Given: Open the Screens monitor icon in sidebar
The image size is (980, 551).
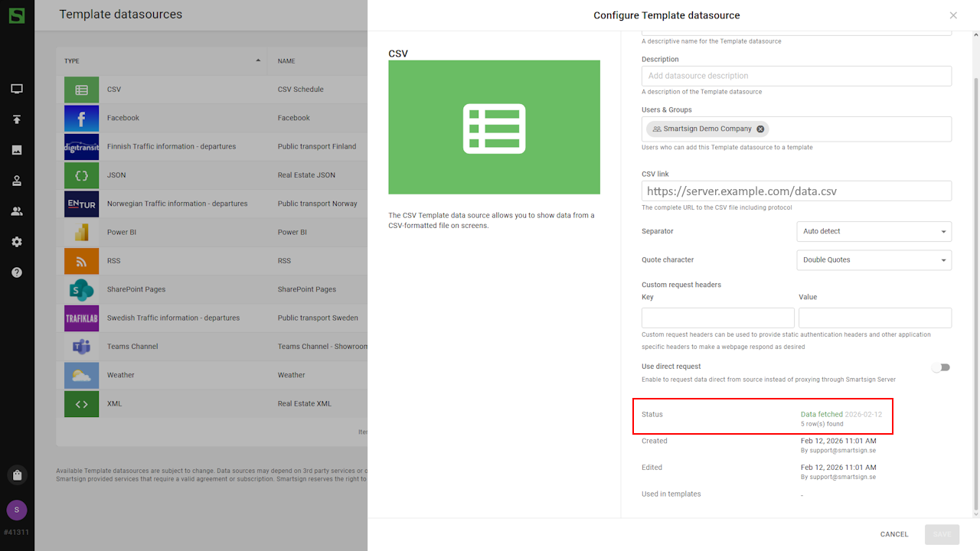Looking at the screenshot, I should [x=17, y=89].
